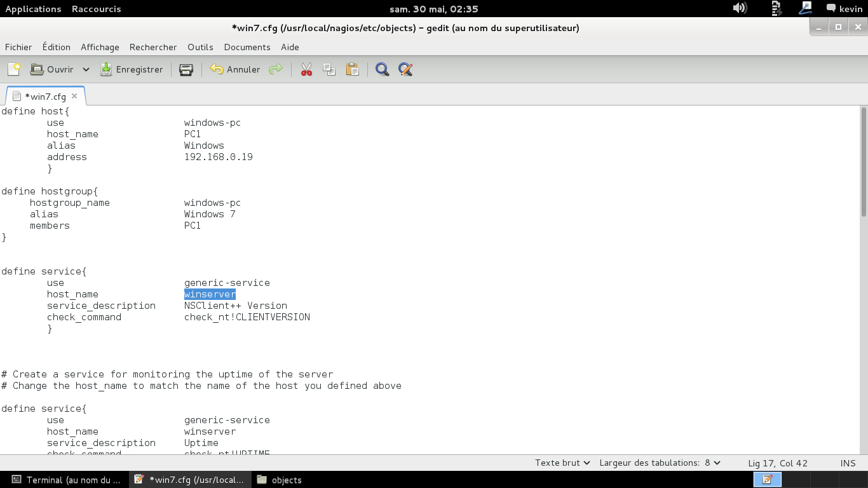
Task: Open the Affichage menu
Action: (100, 47)
